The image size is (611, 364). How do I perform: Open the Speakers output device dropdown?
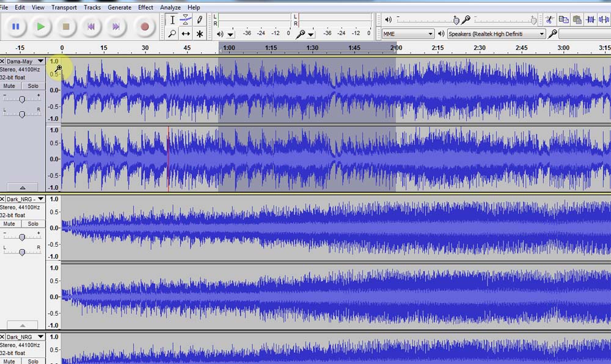(x=496, y=34)
